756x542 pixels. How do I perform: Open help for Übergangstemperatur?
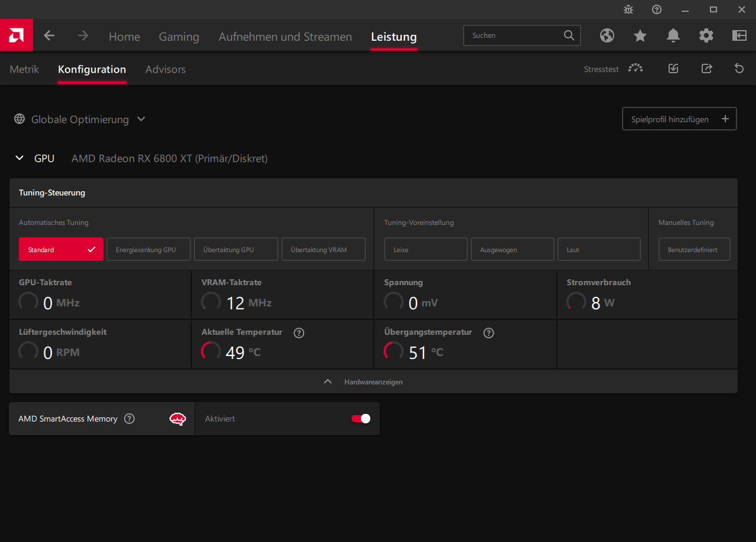(x=488, y=333)
